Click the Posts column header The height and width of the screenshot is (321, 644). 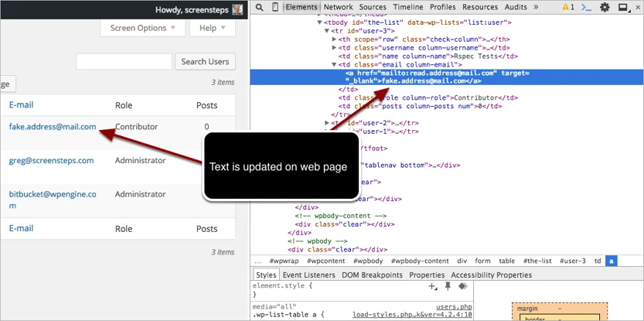pyautogui.click(x=206, y=105)
